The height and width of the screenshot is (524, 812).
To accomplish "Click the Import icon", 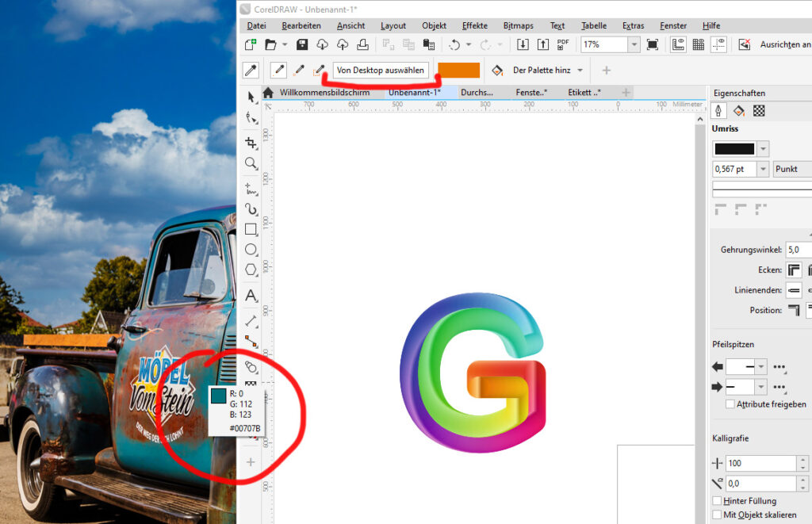I will coord(523,44).
